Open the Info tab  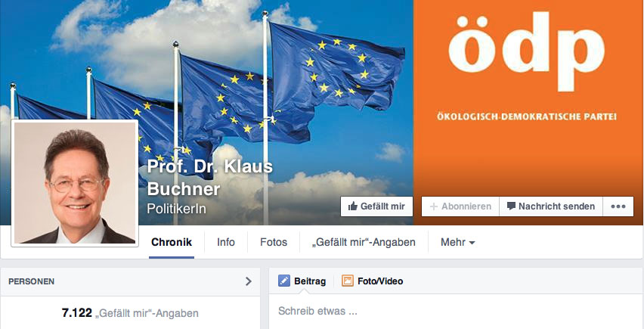(x=226, y=242)
